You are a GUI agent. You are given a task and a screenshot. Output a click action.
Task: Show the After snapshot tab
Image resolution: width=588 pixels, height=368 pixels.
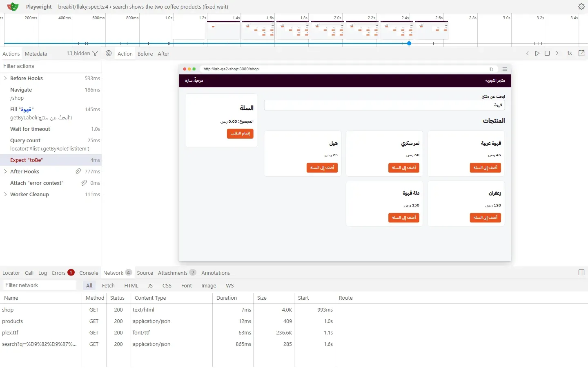(x=163, y=54)
